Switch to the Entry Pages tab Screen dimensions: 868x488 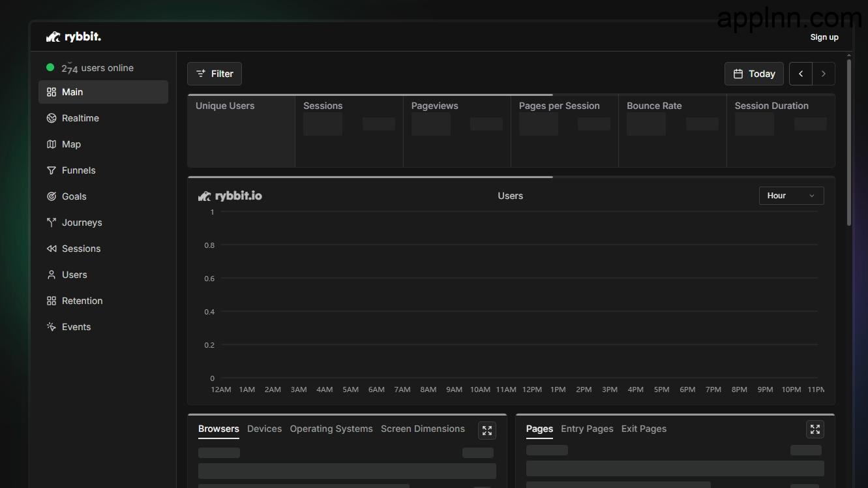coord(587,429)
